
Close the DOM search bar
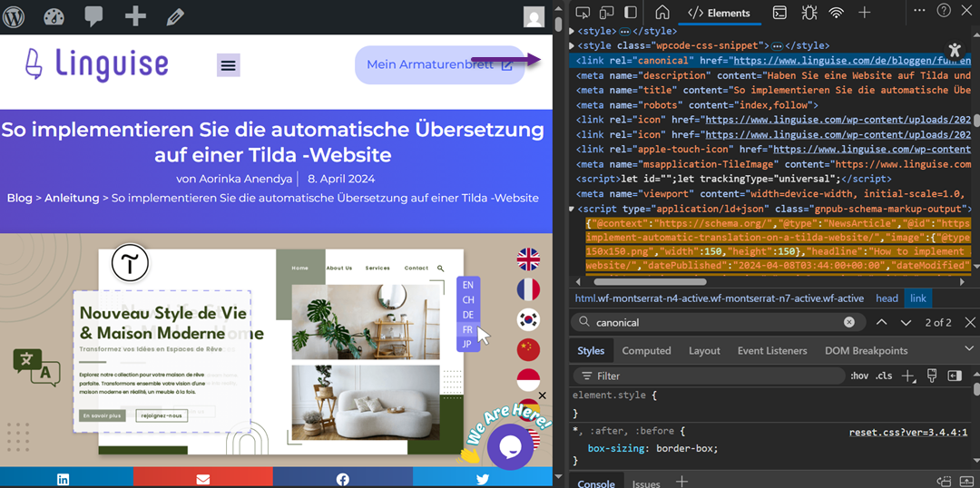pyautogui.click(x=970, y=322)
